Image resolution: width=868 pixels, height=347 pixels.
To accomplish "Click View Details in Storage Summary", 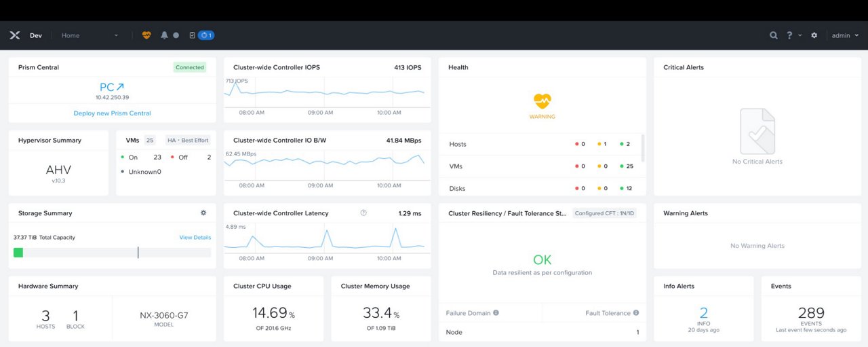I will [195, 238].
